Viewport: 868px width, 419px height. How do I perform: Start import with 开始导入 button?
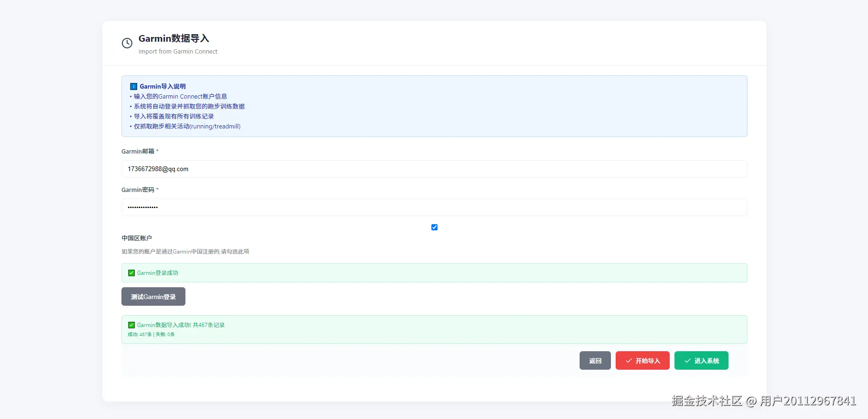click(643, 361)
